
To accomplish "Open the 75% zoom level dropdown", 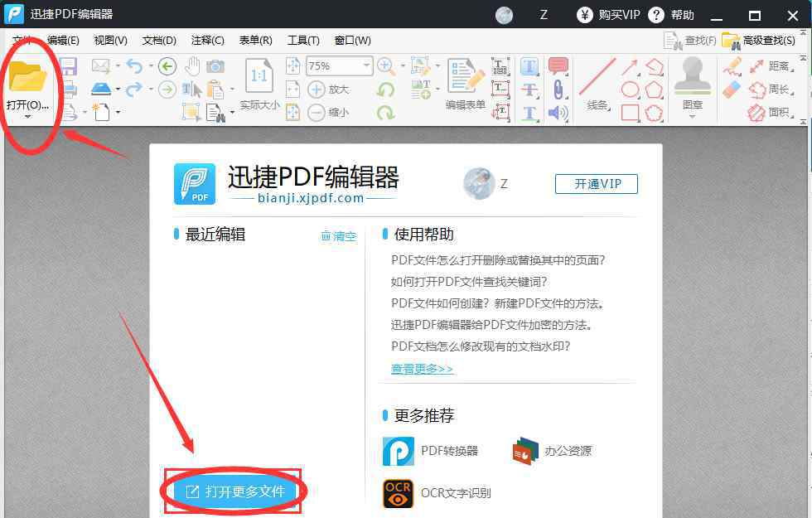I will pyautogui.click(x=366, y=65).
